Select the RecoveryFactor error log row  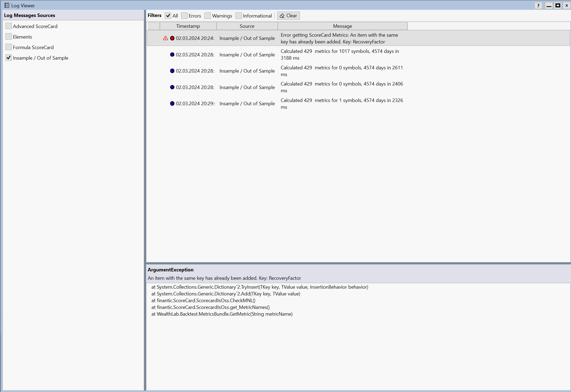pyautogui.click(x=339, y=38)
